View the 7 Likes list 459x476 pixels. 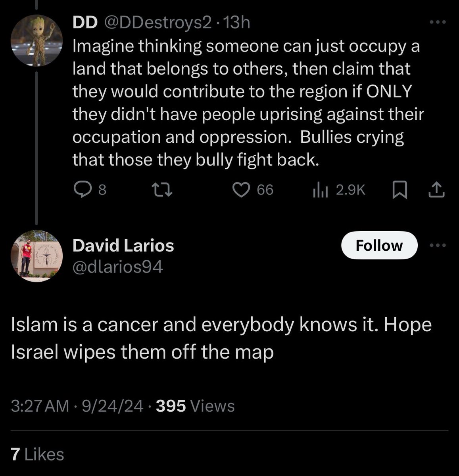click(38, 454)
